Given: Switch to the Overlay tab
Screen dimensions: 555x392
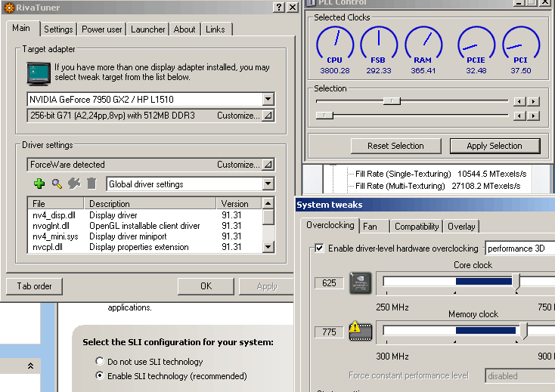Looking at the screenshot, I should click(461, 227).
